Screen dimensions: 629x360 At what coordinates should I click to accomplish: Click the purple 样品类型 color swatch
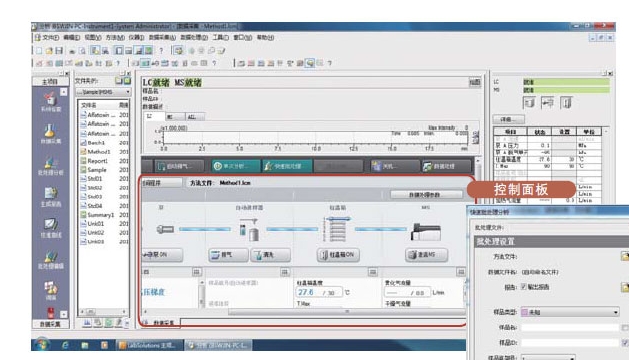click(x=524, y=312)
